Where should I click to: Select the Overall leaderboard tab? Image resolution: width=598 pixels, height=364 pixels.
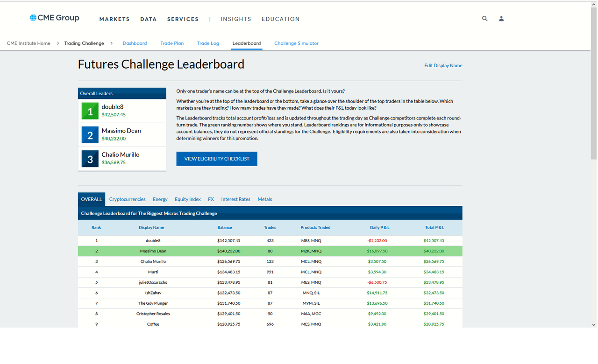(x=92, y=199)
